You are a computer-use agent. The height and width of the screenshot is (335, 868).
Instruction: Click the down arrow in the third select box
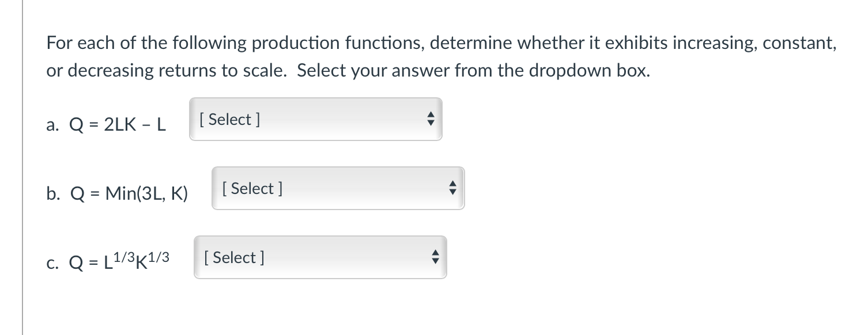[x=435, y=261]
